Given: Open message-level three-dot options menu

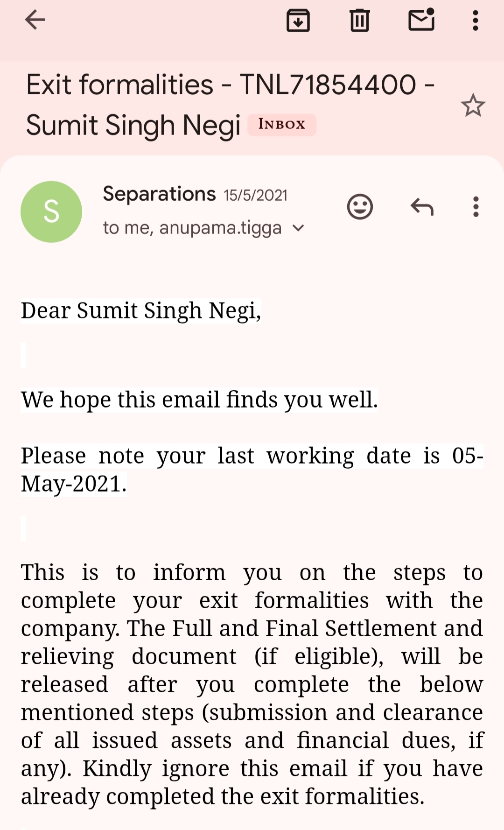Looking at the screenshot, I should (476, 207).
